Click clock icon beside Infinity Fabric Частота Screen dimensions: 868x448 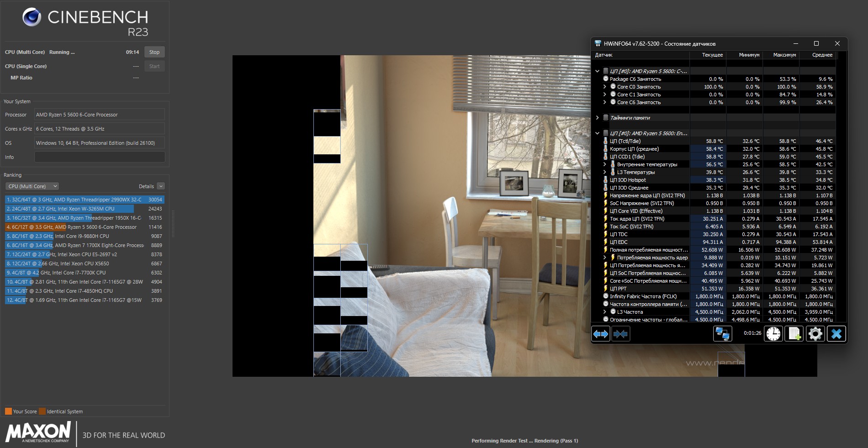606,296
